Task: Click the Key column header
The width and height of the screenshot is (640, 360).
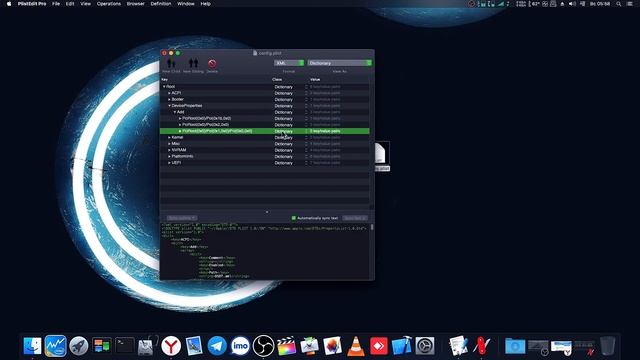Action: tap(164, 80)
